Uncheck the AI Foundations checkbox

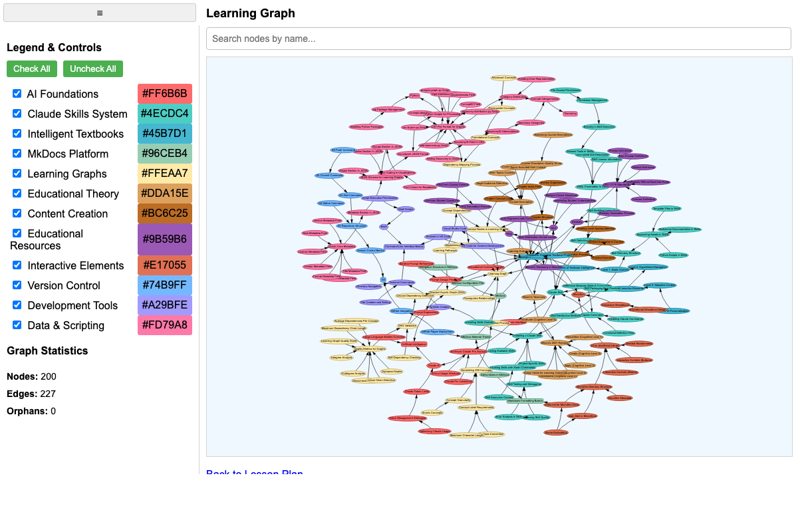17,94
